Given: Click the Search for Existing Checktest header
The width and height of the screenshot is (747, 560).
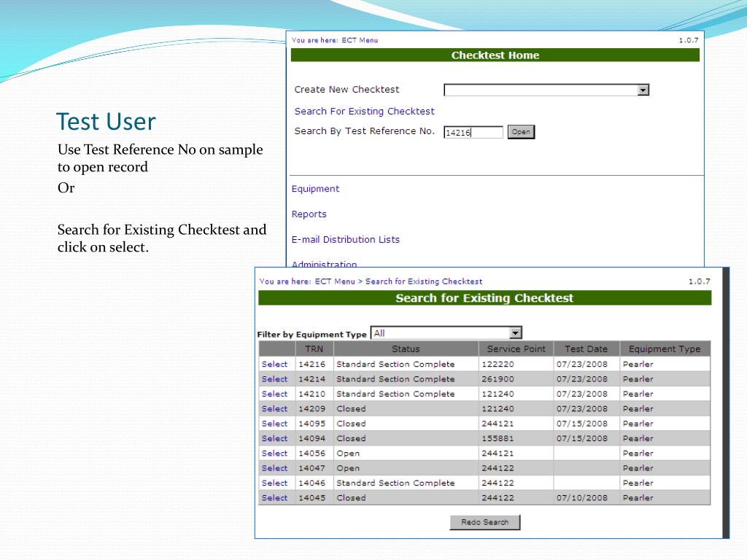Looking at the screenshot, I should coord(484,298).
